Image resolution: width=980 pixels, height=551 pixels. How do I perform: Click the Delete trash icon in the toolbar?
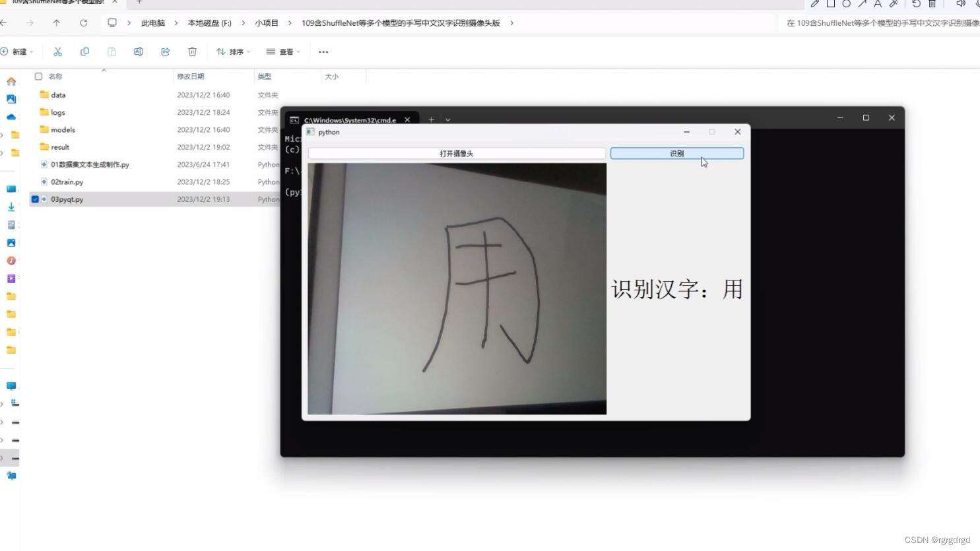coord(191,51)
